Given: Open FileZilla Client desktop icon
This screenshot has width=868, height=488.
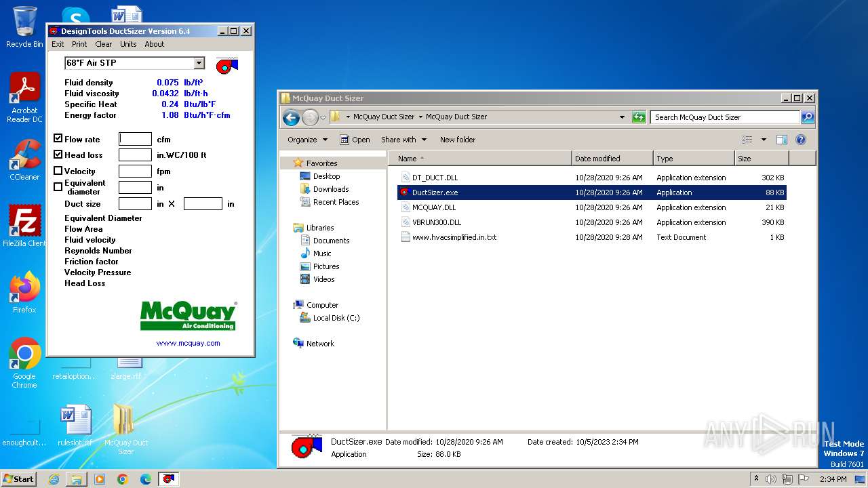Looking at the screenshot, I should click(x=24, y=226).
